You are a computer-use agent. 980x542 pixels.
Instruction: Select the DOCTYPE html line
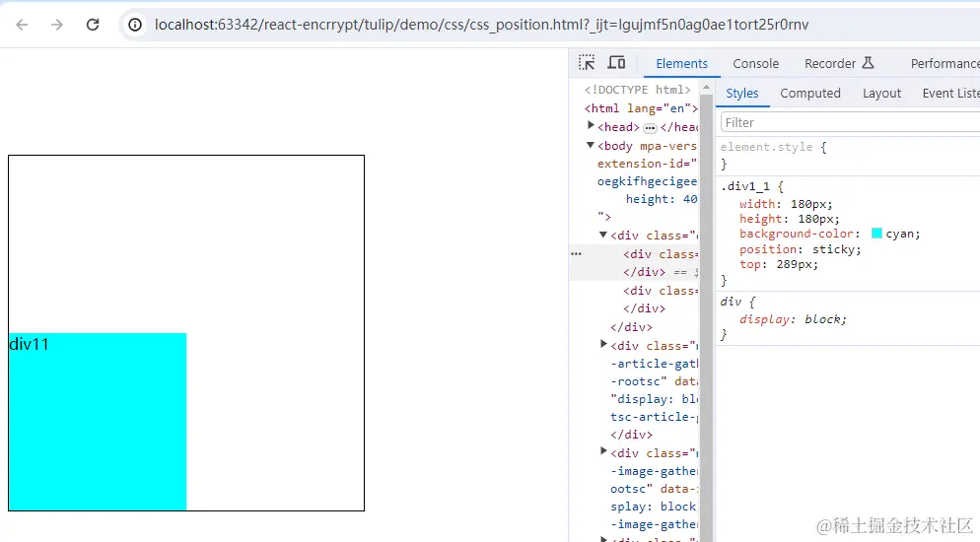click(638, 90)
